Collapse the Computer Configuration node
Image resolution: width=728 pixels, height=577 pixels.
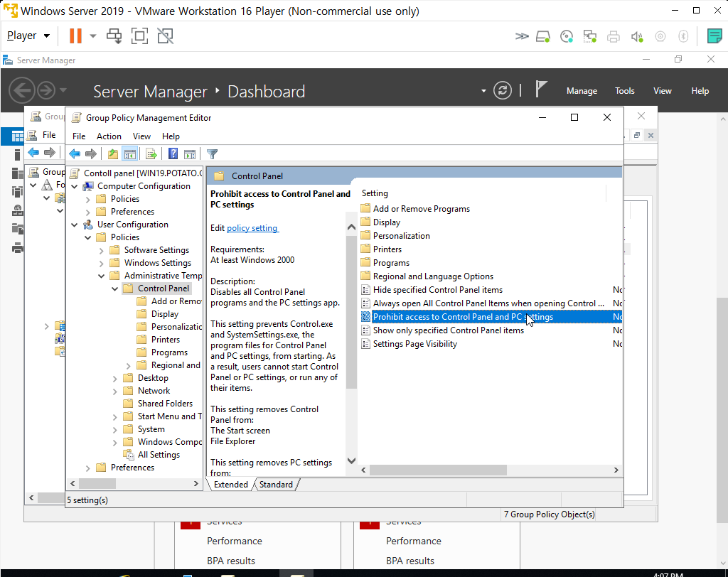(x=74, y=186)
